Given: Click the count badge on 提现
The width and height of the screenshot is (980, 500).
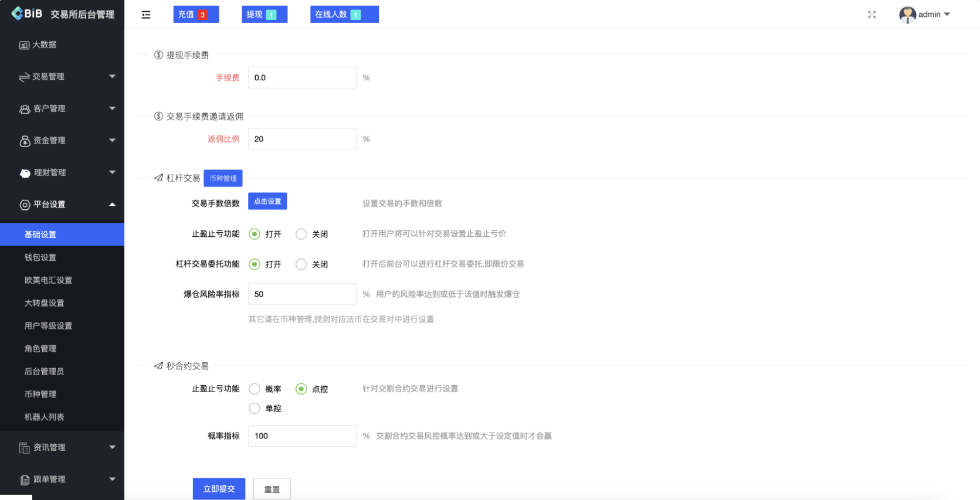Looking at the screenshot, I should (x=271, y=15).
